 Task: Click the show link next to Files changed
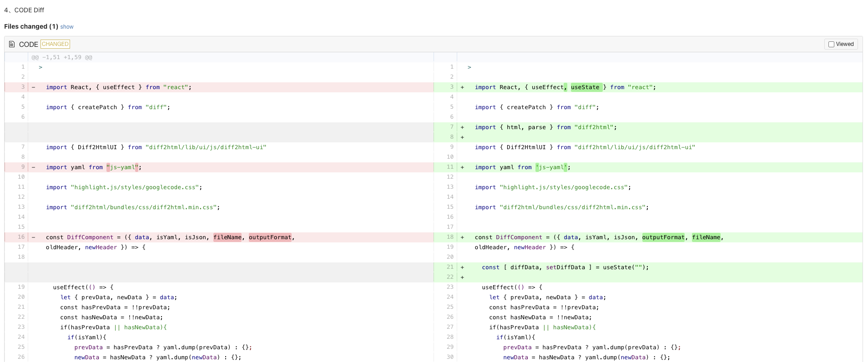(x=67, y=27)
